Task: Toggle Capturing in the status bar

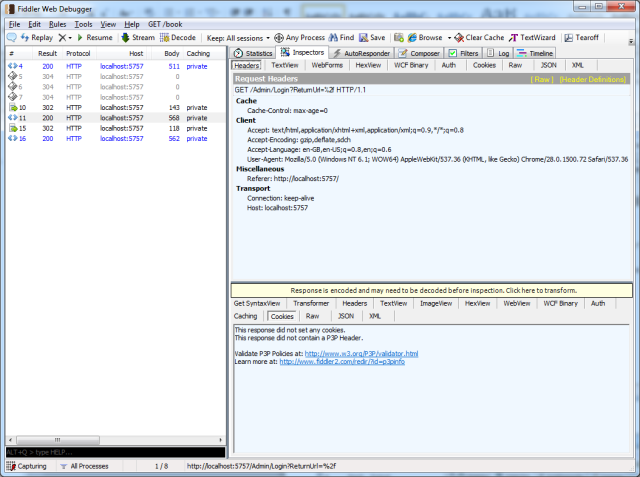Action: (27, 466)
